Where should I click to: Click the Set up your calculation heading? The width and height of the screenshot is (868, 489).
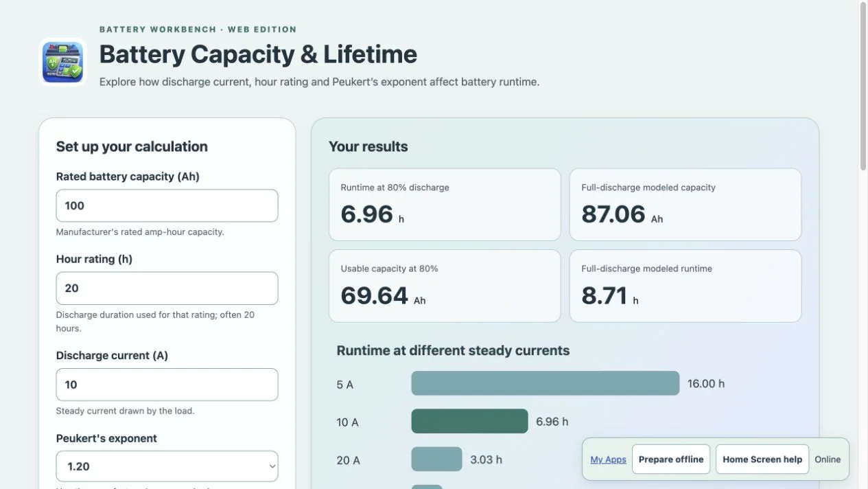(x=132, y=146)
